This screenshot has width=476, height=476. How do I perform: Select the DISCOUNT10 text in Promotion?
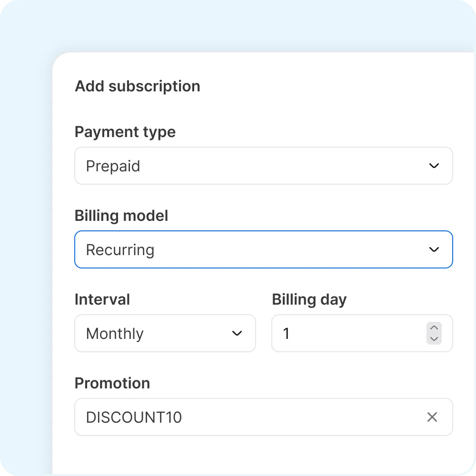[x=134, y=417]
